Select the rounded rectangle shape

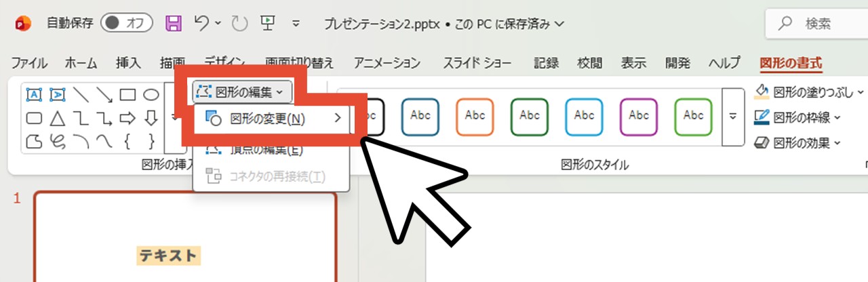pyautogui.click(x=34, y=119)
